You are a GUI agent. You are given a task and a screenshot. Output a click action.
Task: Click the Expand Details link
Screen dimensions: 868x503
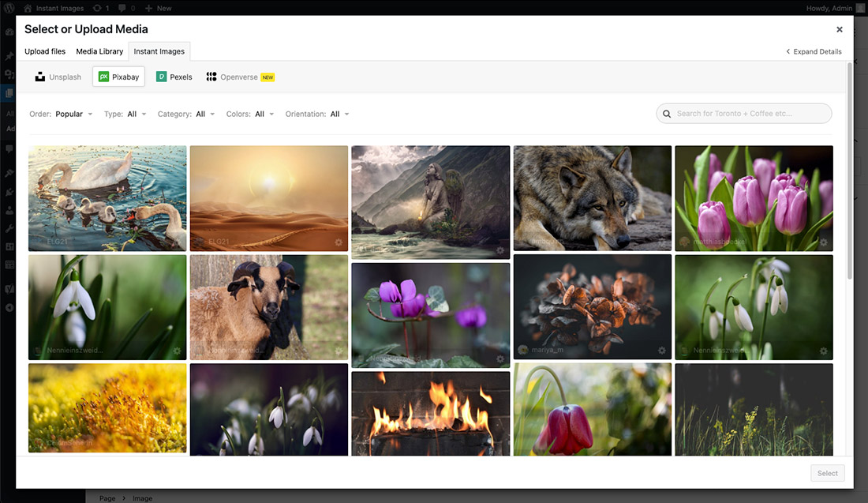pyautogui.click(x=814, y=52)
